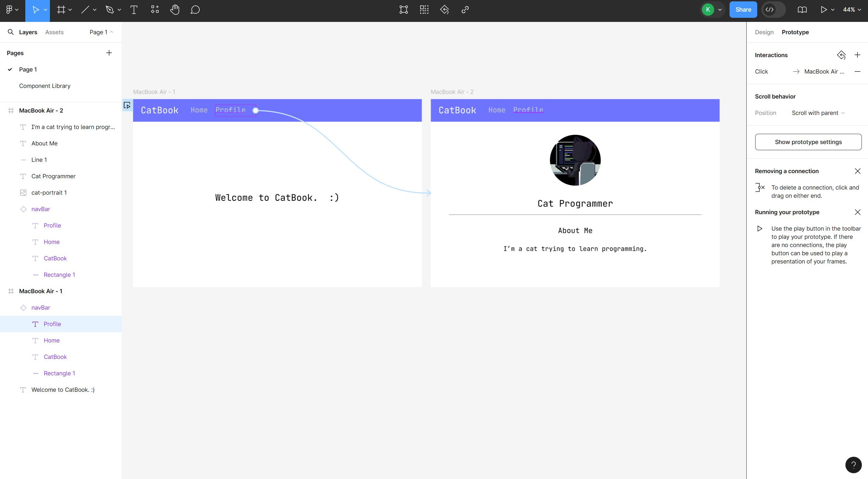Select the Hand tool
Image resolution: width=868 pixels, height=479 pixels.
click(x=175, y=10)
